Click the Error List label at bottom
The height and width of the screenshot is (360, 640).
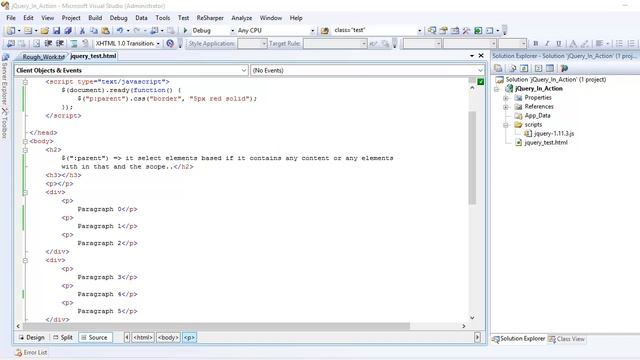(x=35, y=353)
